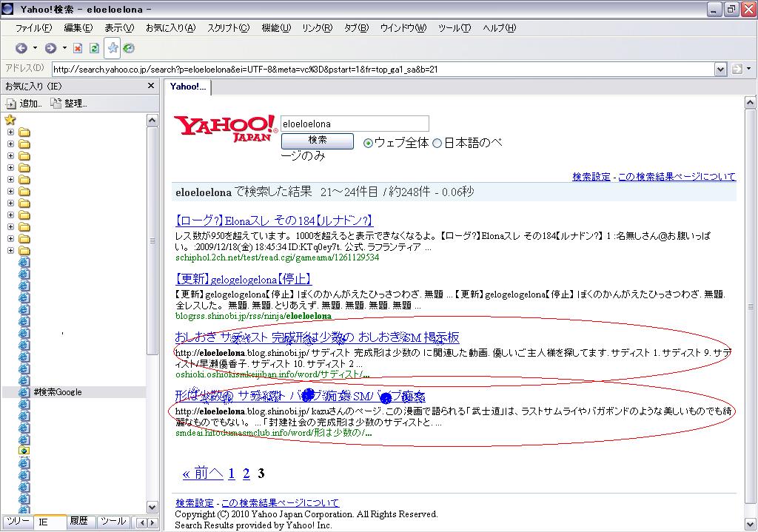Click the 検索 search button

(x=317, y=141)
